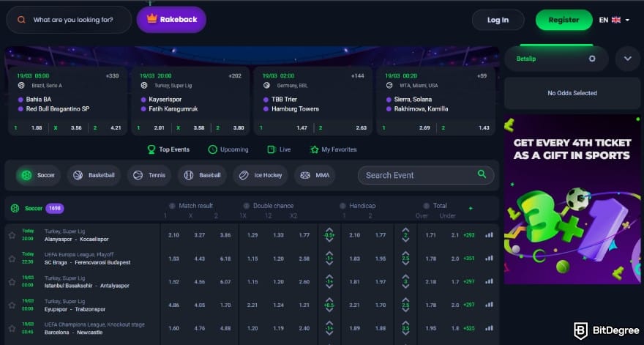Screen dimensions: 644x345
Task: Favorite the Barcelona - Newcastle match star
Action: coord(12,329)
